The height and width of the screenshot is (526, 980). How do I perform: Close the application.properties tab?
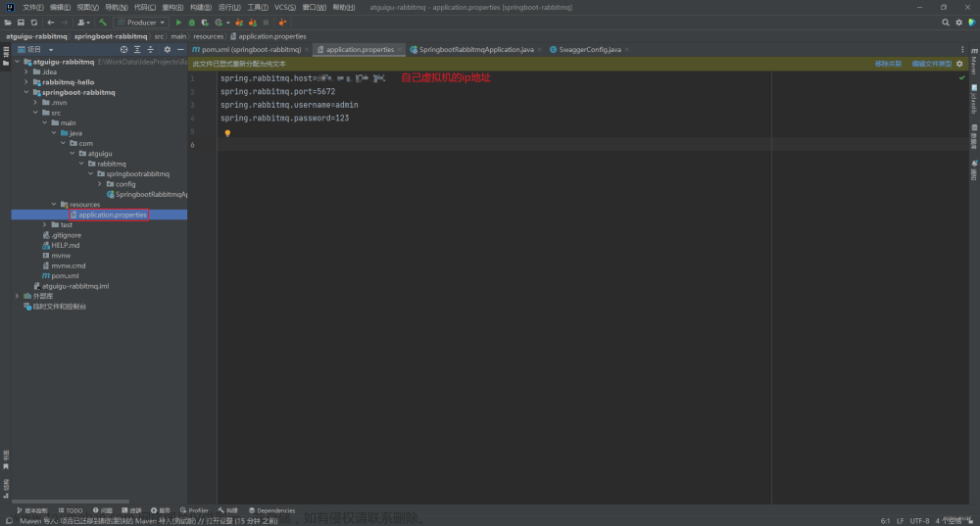tap(400, 50)
